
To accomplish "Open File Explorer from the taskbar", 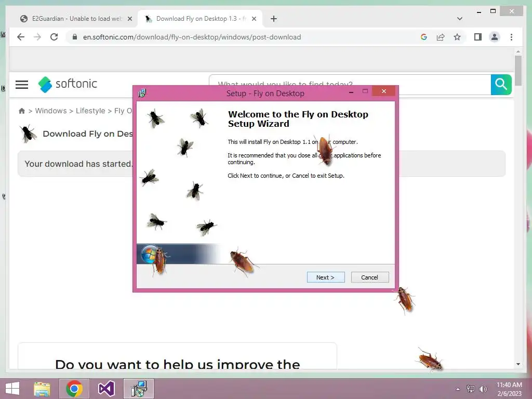I will (42, 389).
